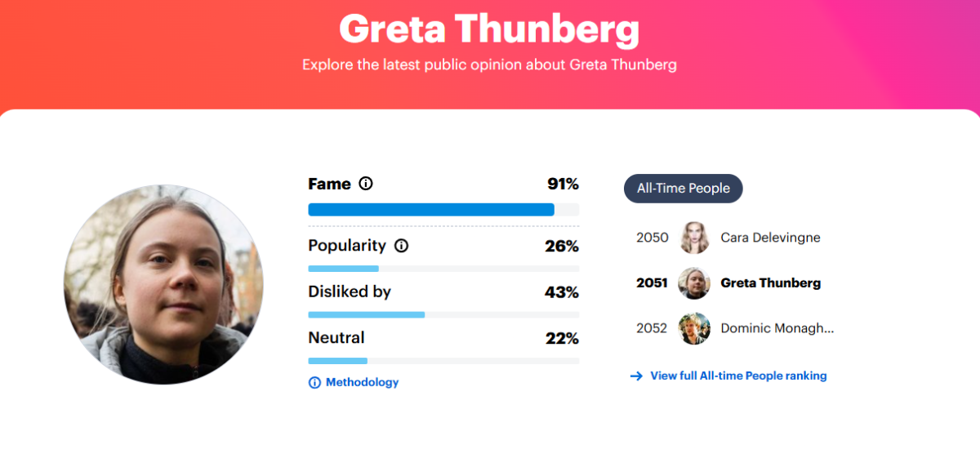This screenshot has width=980, height=454.
Task: Click the Fame 91% progress bar
Action: point(443,210)
